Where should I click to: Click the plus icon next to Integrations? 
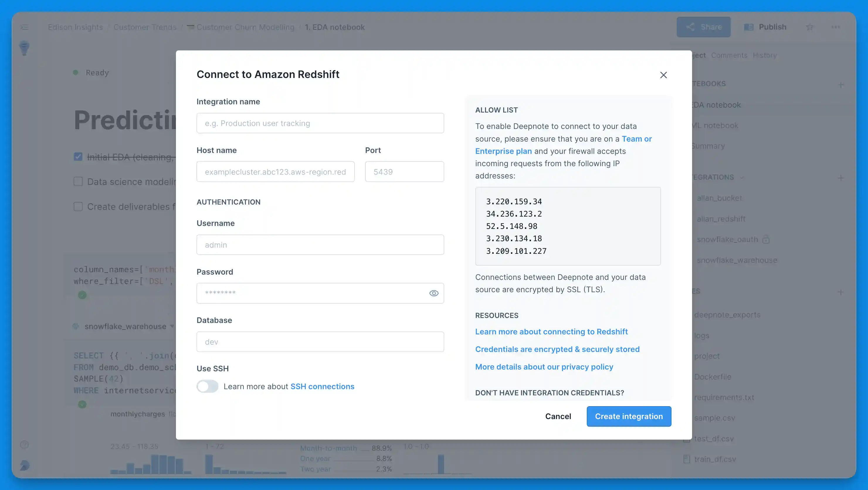[x=841, y=178]
